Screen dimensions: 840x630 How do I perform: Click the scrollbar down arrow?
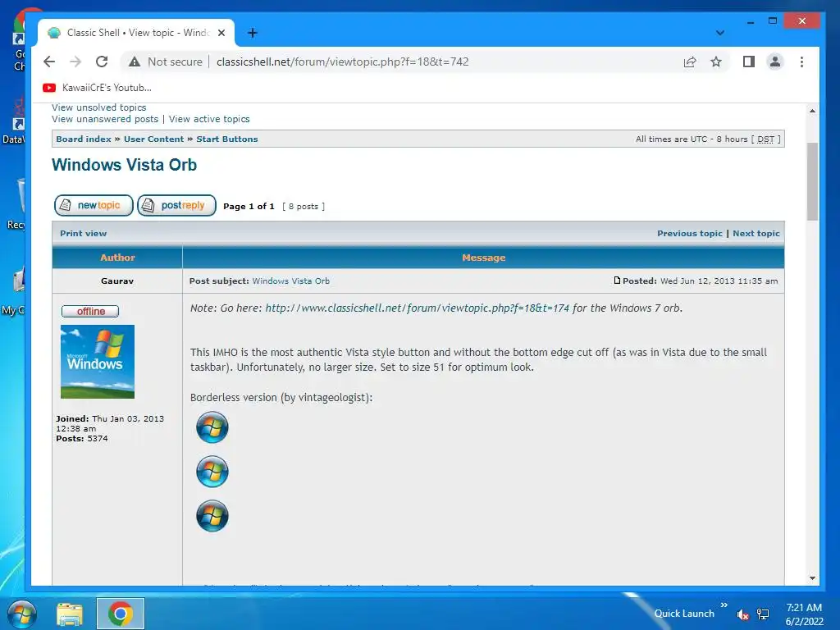pos(812,578)
